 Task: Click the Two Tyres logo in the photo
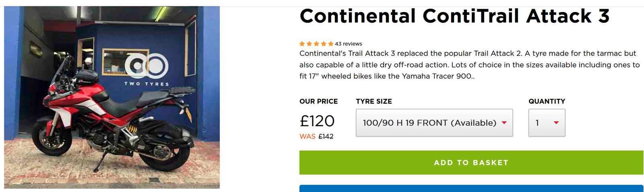[x=147, y=68]
